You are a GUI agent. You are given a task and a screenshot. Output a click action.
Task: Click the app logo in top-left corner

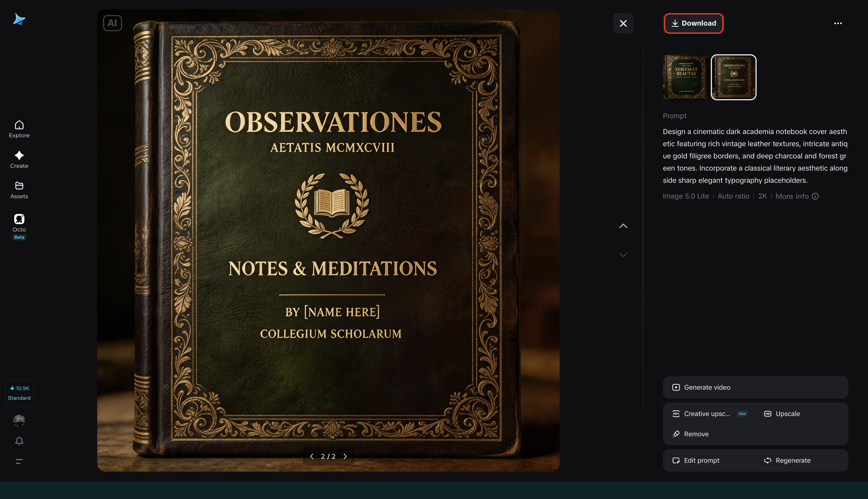click(19, 20)
